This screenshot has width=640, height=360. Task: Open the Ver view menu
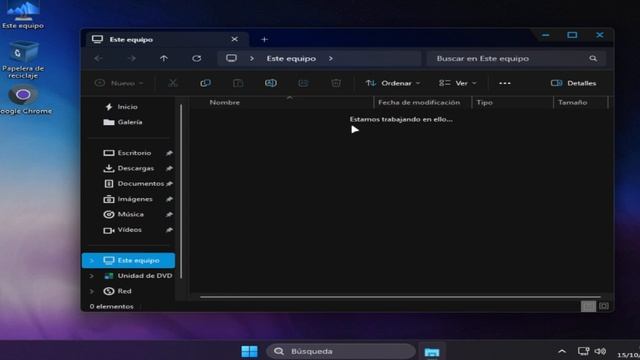pyautogui.click(x=457, y=83)
